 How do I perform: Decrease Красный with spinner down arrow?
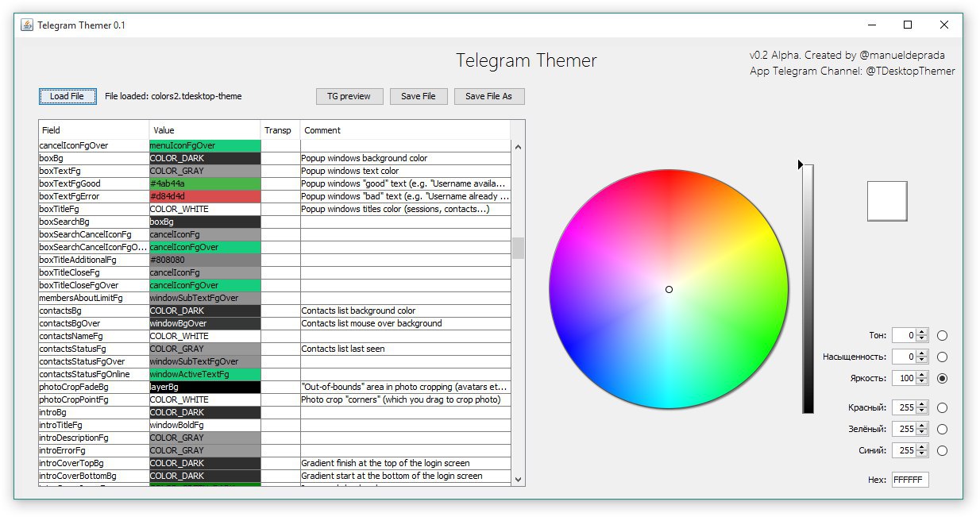tap(922, 411)
